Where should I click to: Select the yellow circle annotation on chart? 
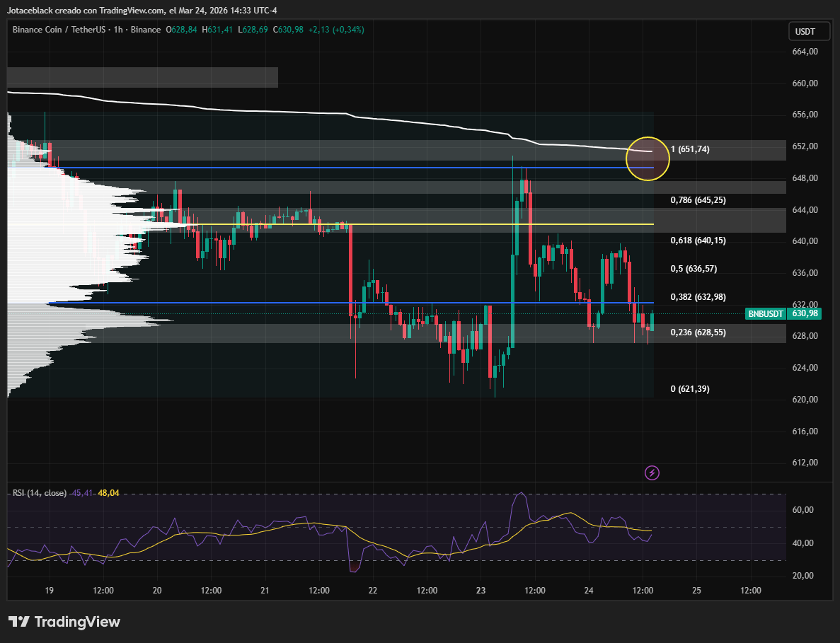tap(648, 158)
